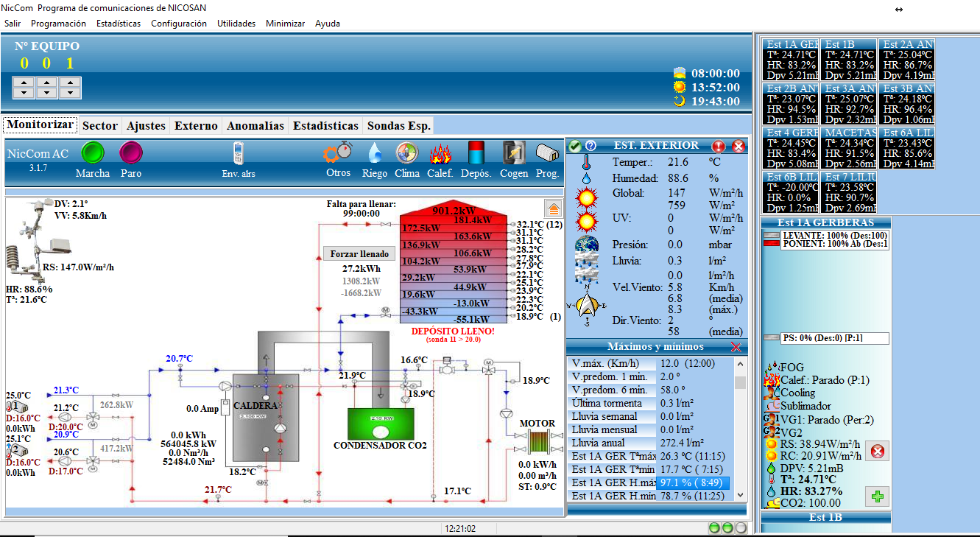Screen dimensions: 980x537
Task: Click blue help icon in Est. Exterior header
Action: click(x=591, y=146)
